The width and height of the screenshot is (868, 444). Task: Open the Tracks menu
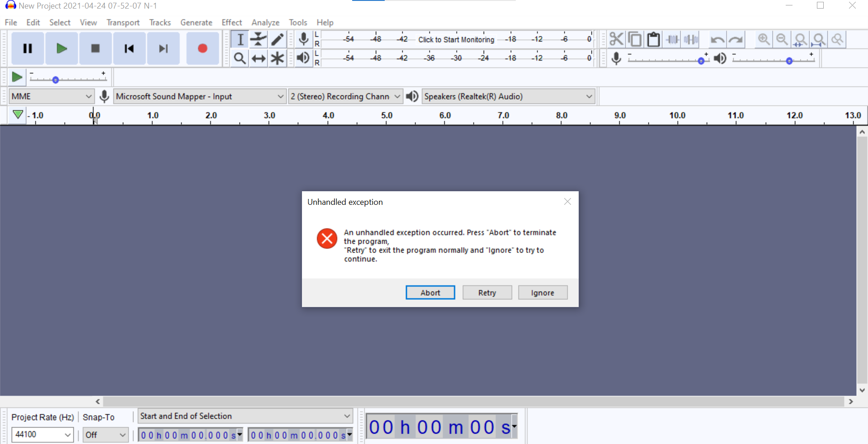160,22
